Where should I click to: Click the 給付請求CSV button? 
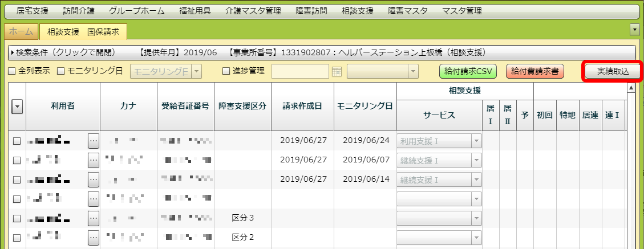click(x=468, y=71)
